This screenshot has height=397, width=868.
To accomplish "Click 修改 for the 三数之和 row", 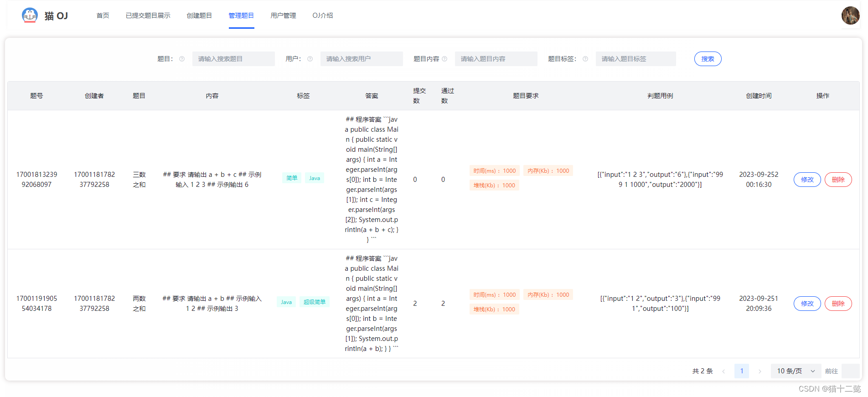I will click(807, 180).
